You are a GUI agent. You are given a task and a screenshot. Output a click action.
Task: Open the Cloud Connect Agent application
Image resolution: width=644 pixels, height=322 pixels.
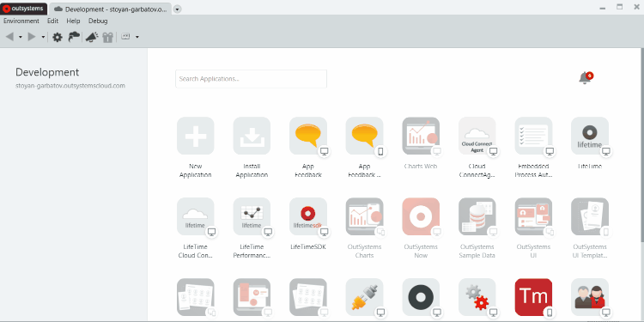click(477, 136)
